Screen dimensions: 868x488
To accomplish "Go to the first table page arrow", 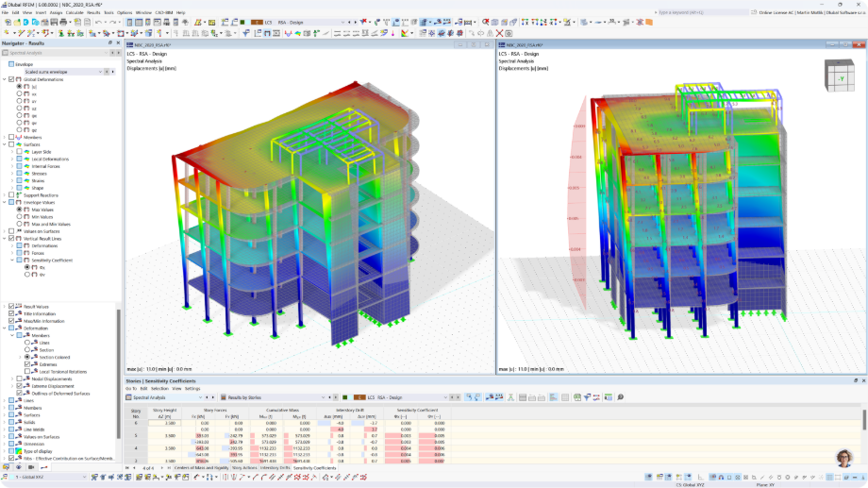I will (x=128, y=468).
